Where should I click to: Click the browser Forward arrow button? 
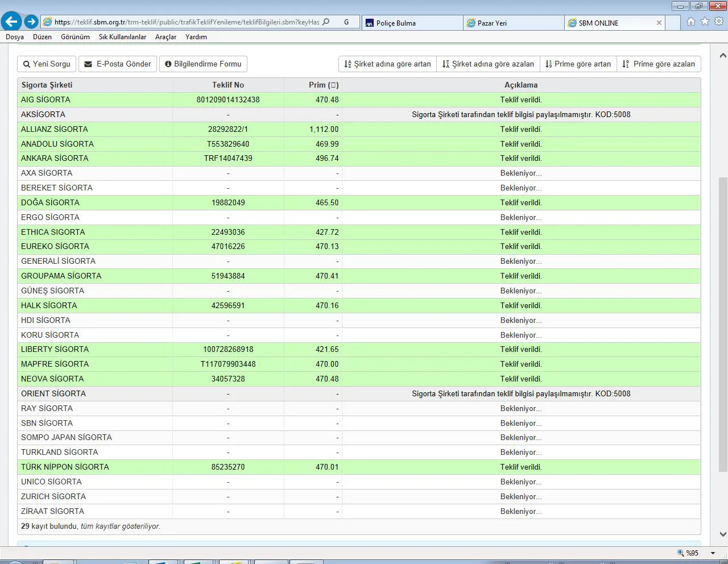pos(31,22)
